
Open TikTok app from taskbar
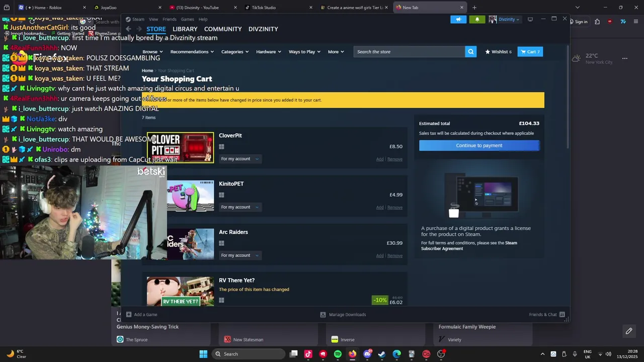[x=308, y=354]
